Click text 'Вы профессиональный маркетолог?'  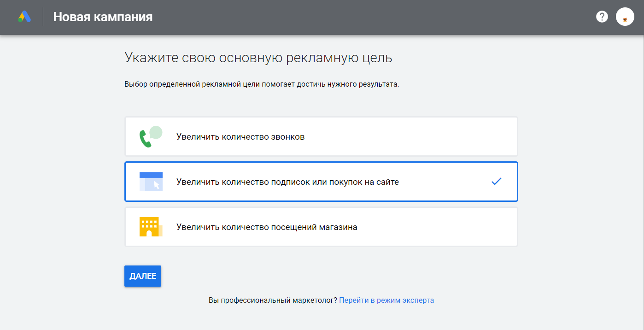(273, 300)
